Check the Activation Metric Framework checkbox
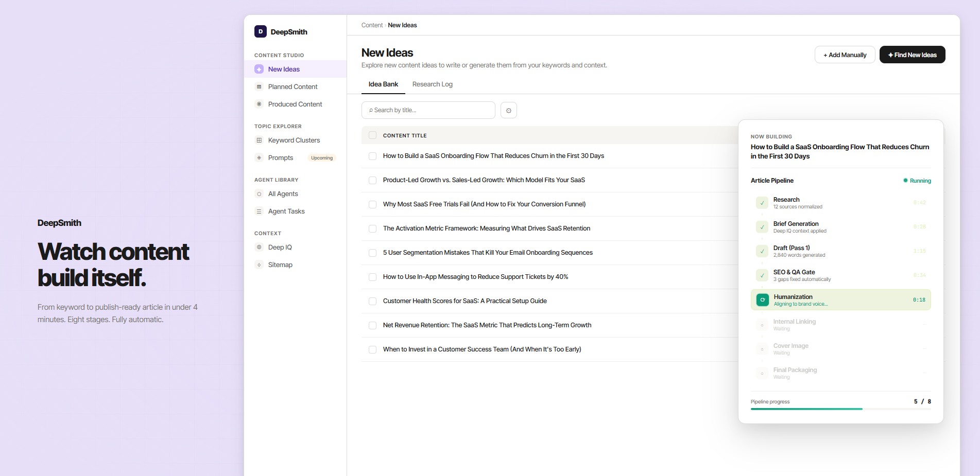 click(x=372, y=228)
